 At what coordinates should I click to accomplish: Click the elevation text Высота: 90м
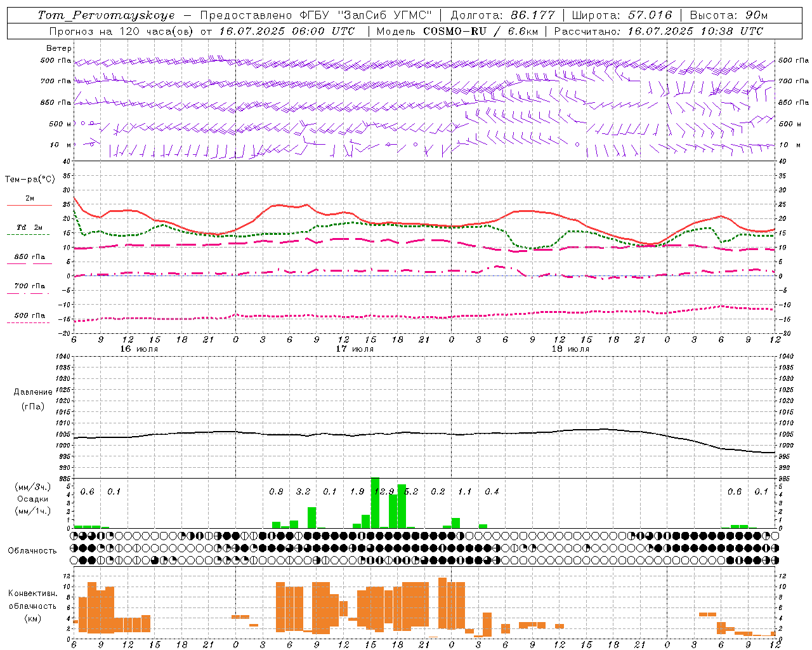pos(729,15)
